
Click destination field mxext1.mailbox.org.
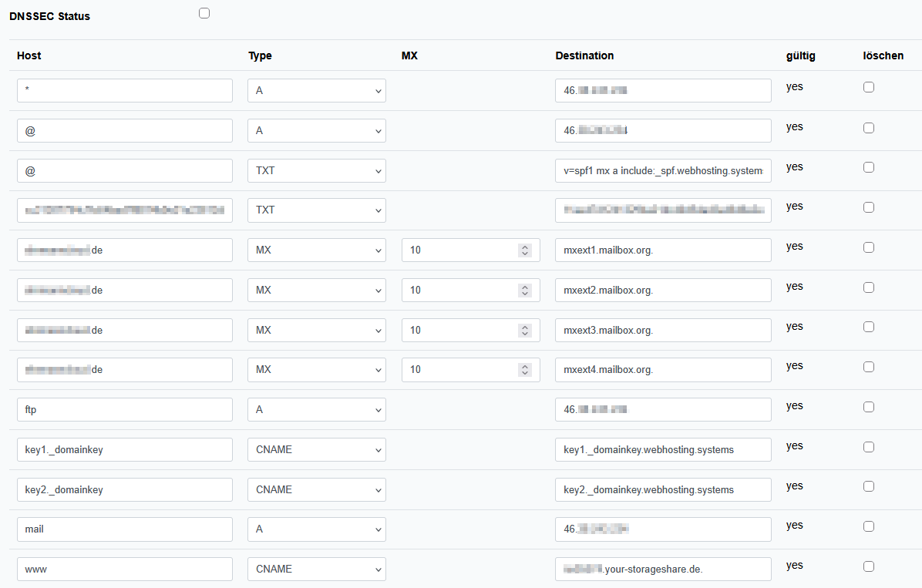pos(663,250)
